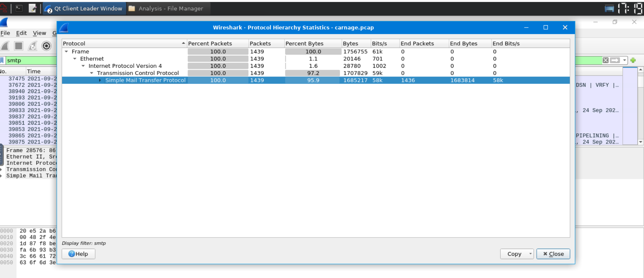This screenshot has width=644, height=278.
Task: Open Capture options gear icon
Action: click(46, 46)
